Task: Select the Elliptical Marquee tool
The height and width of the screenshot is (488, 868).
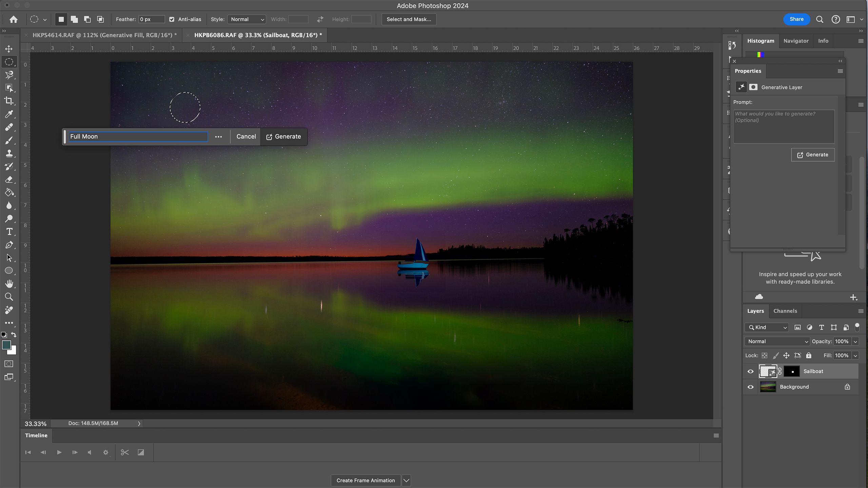Action: [x=9, y=62]
